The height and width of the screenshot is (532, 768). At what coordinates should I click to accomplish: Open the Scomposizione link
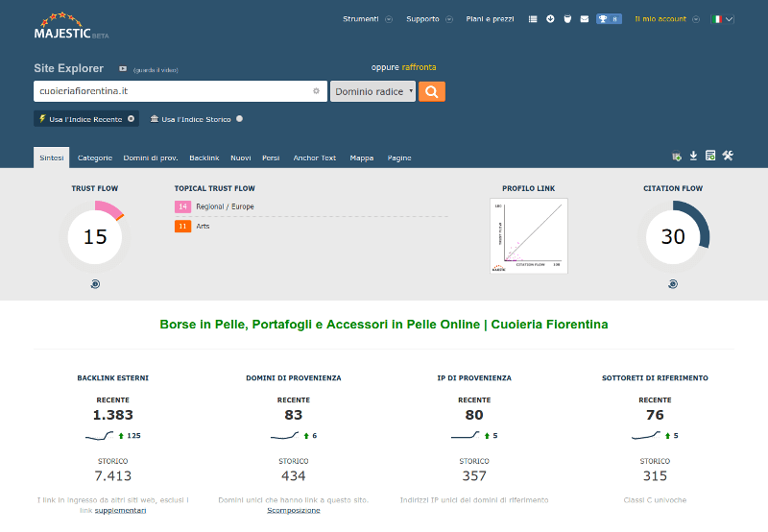(294, 511)
